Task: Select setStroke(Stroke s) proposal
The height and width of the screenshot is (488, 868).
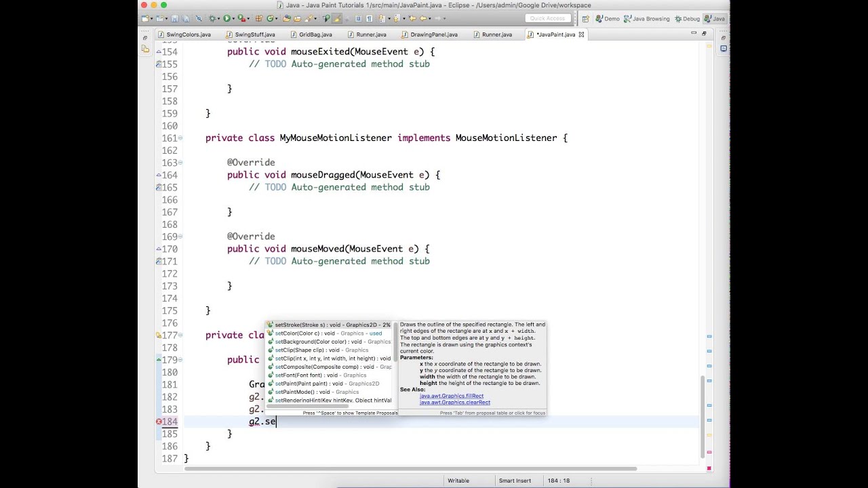Action: 329,325
